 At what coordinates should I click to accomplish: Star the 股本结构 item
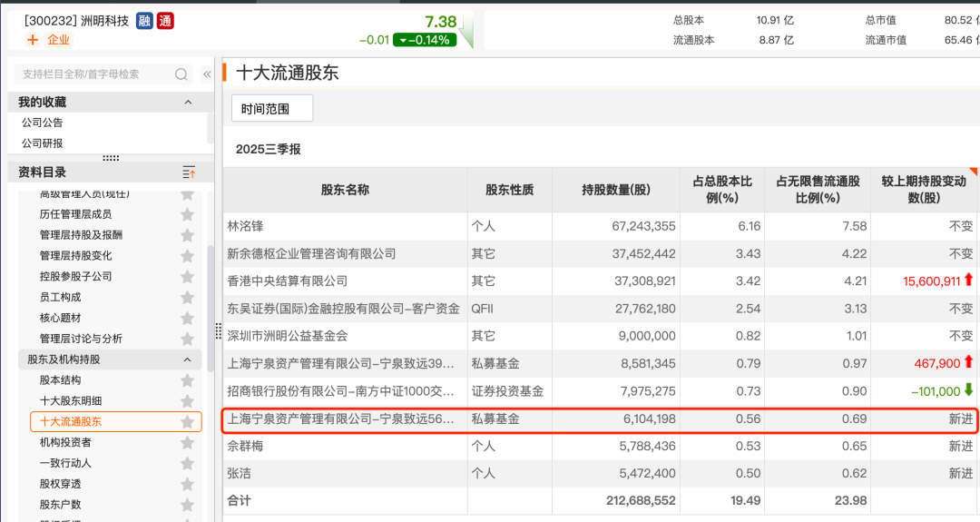point(188,380)
